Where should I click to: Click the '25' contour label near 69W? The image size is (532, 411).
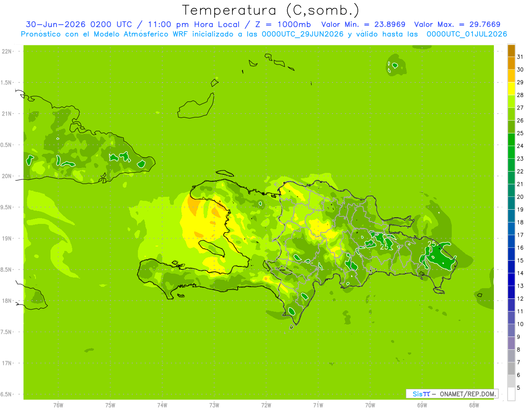(432, 243)
